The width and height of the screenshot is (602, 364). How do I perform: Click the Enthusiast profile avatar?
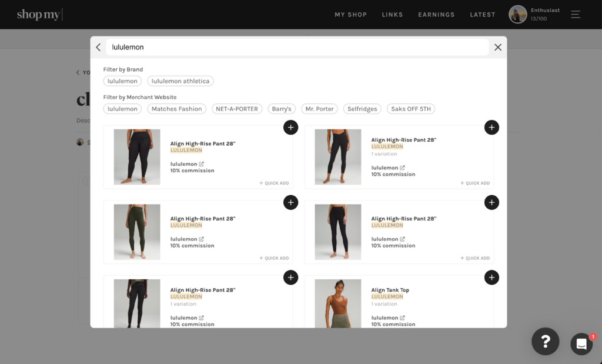518,14
